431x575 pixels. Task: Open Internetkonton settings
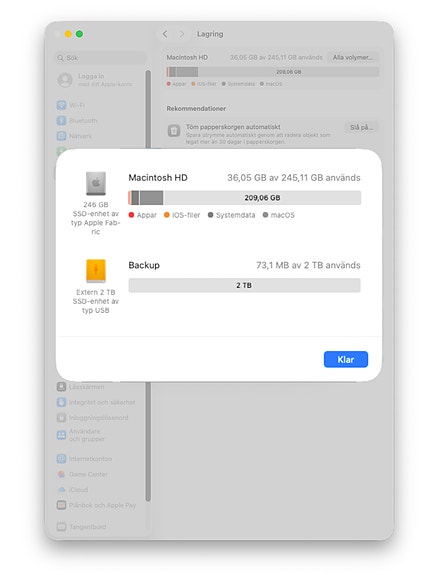pos(84,459)
